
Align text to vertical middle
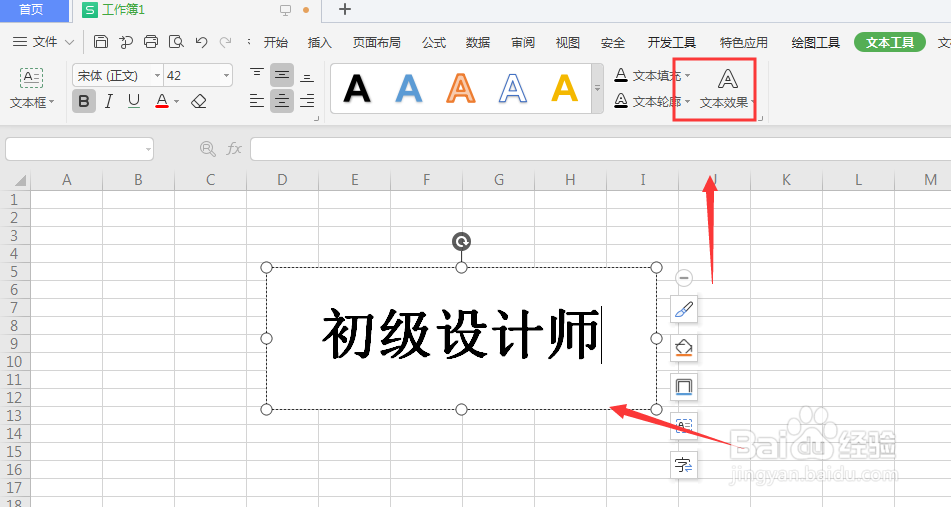click(281, 75)
